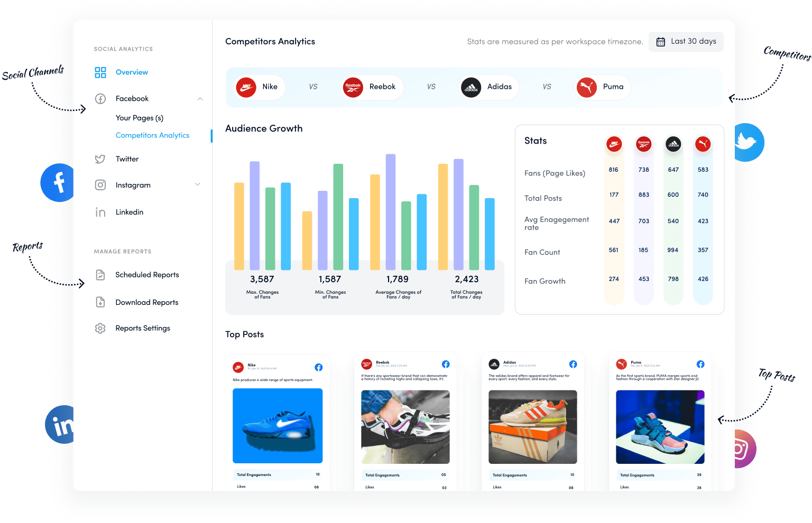The height and width of the screenshot is (523, 812).
Task: Collapse the Facebook section in sidebar
Action: point(200,98)
